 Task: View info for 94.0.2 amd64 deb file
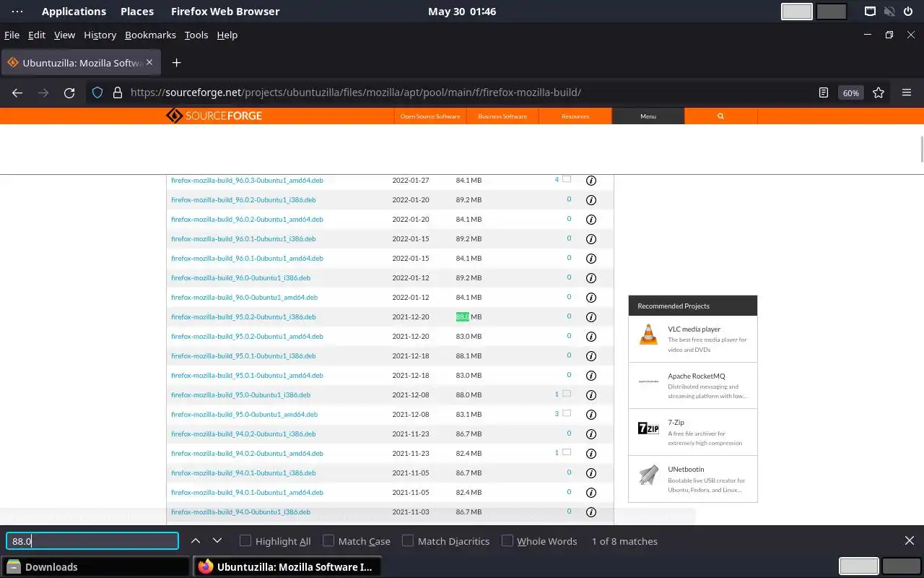click(590, 454)
